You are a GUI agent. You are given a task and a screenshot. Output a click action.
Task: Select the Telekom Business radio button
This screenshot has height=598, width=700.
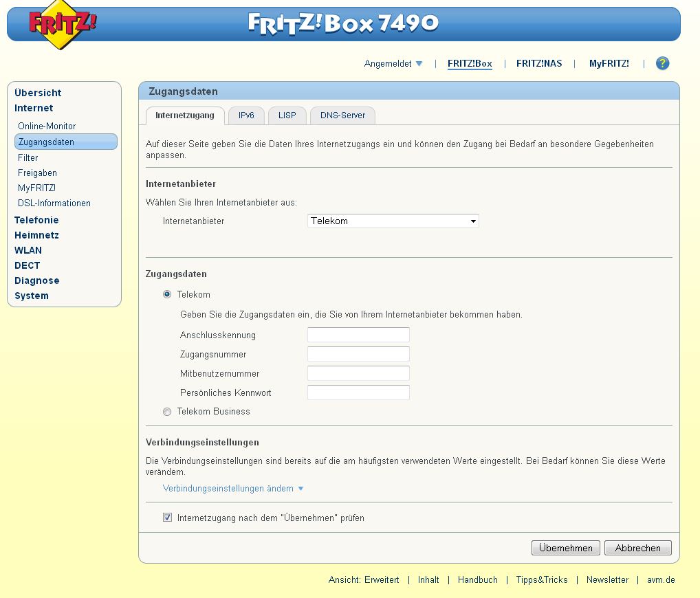pos(167,412)
